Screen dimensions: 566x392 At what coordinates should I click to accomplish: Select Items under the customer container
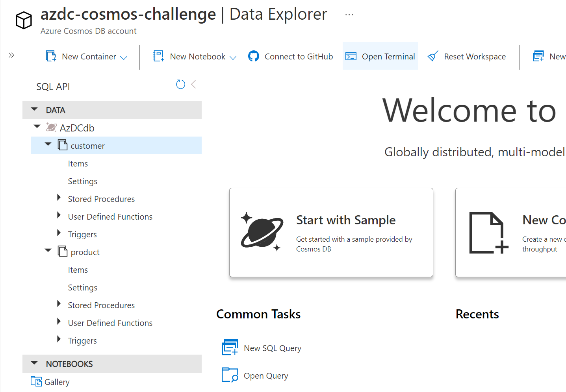78,163
